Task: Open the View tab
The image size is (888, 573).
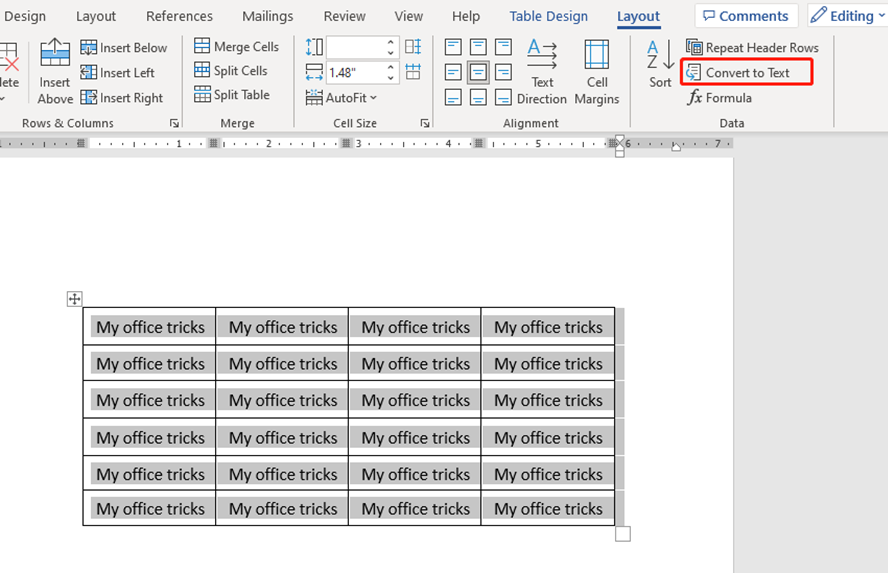Action: (x=409, y=16)
